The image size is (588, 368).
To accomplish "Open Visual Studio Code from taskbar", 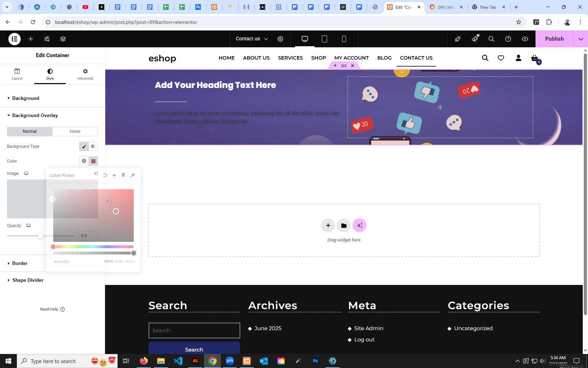I will pos(178,361).
